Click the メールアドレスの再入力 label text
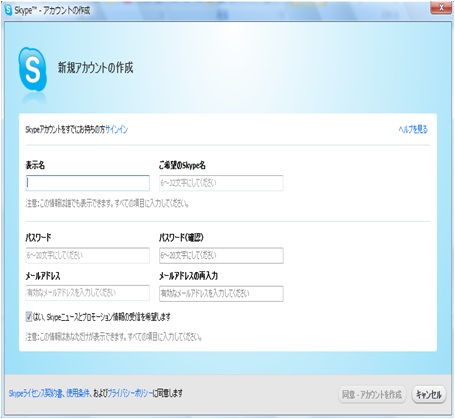455x419 pixels. pos(188,276)
